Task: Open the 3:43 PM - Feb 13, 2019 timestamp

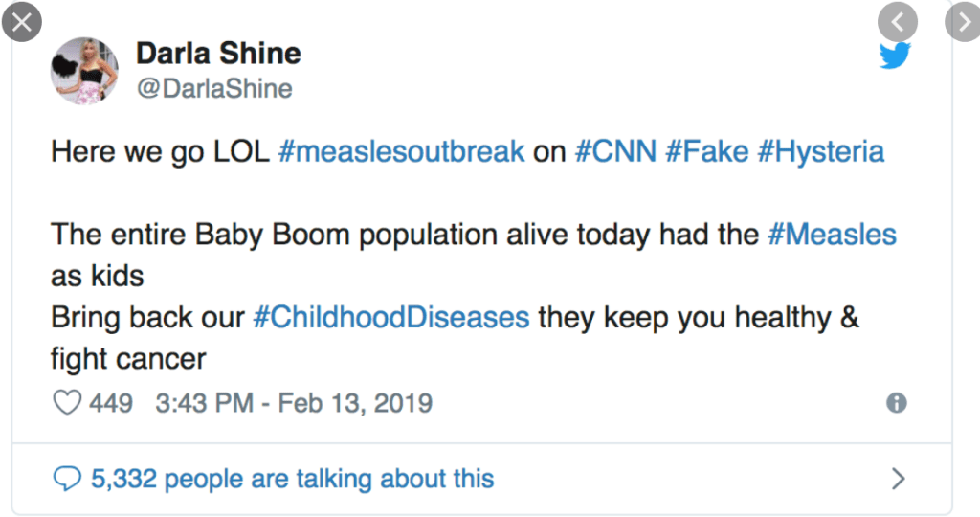Action: coord(294,403)
